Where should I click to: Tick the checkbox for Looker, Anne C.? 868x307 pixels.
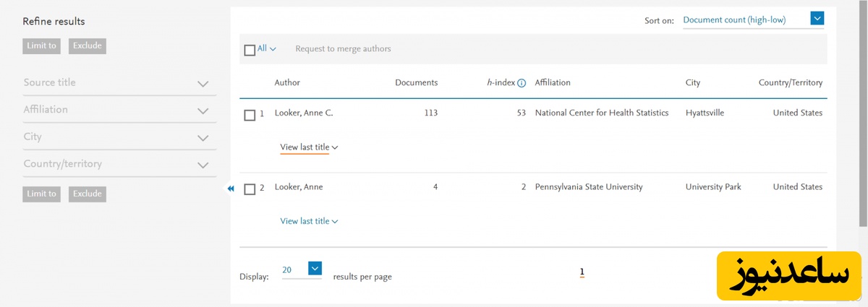tap(250, 115)
